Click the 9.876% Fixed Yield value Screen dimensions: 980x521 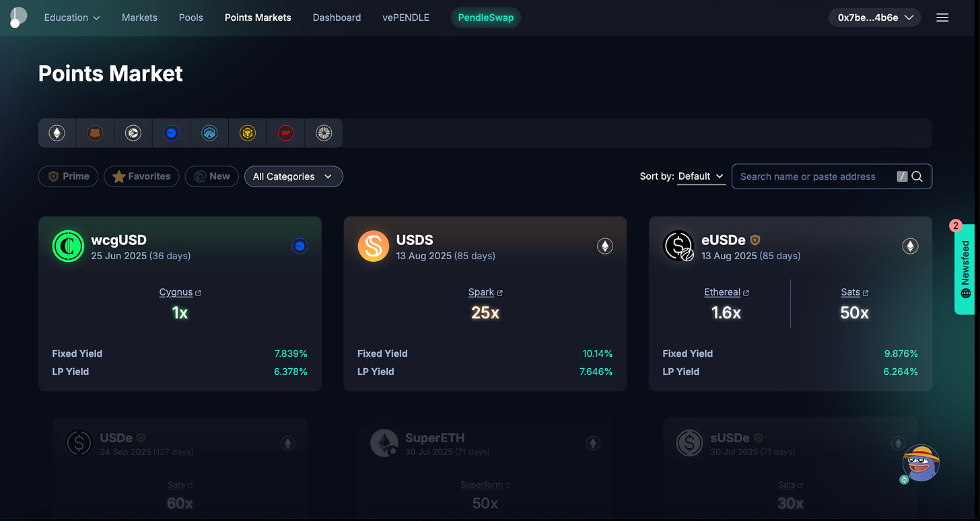click(901, 353)
